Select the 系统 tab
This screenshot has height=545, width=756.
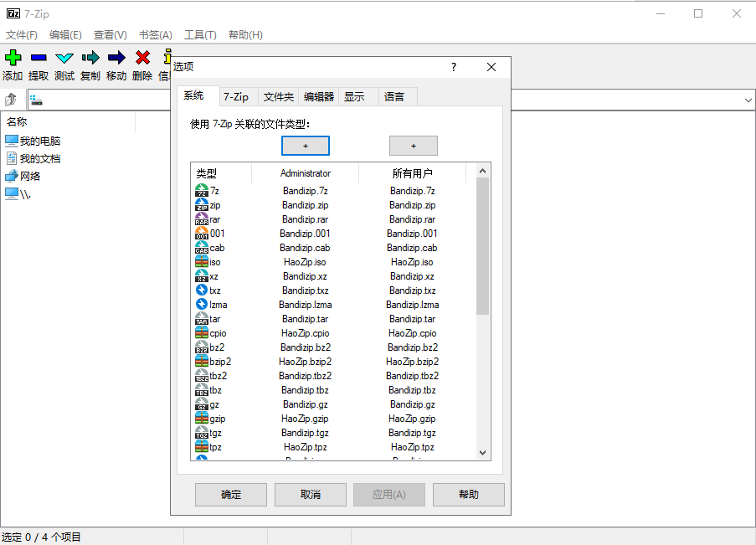198,95
